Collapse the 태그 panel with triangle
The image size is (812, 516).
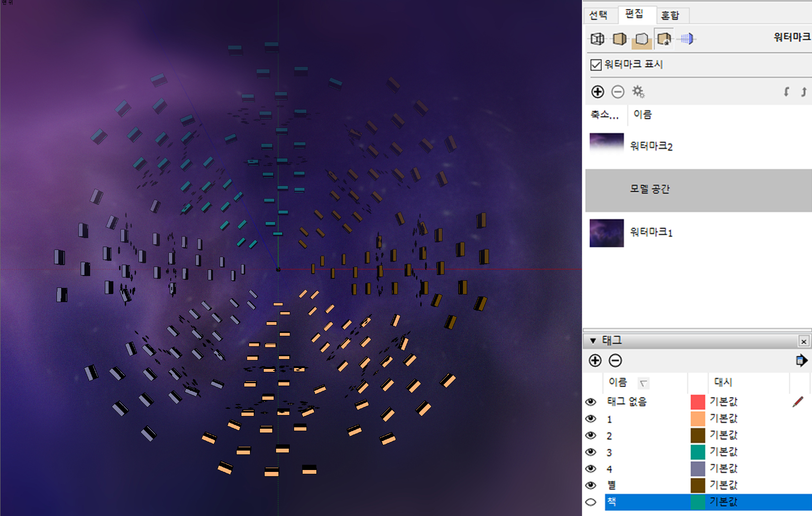593,341
